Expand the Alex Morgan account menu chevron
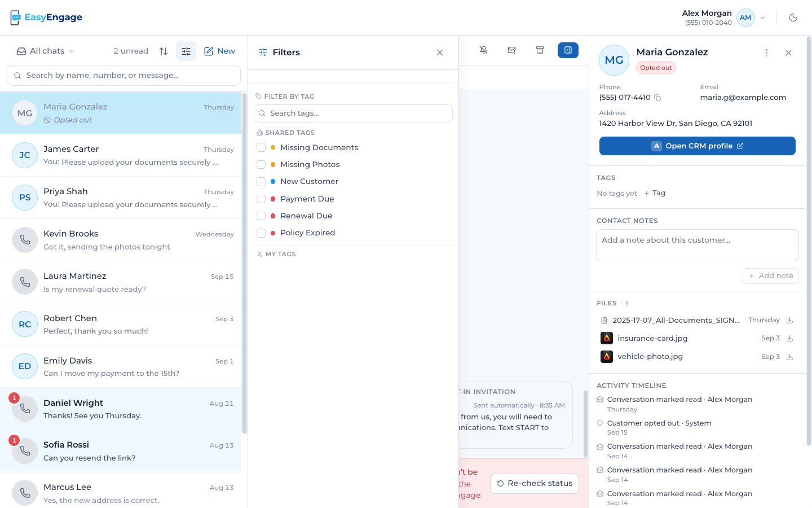Screen dimensions: 812x508 762,17
